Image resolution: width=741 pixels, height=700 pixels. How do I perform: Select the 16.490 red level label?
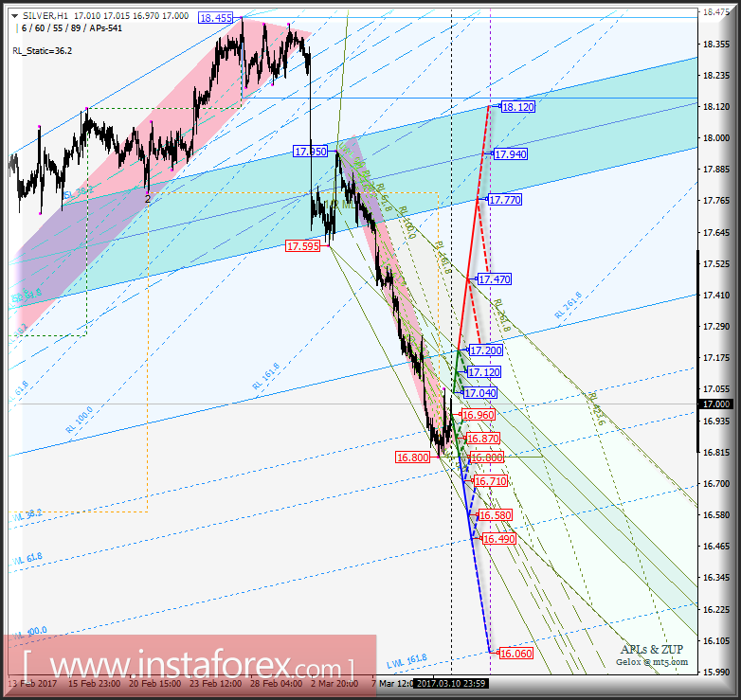tap(499, 539)
